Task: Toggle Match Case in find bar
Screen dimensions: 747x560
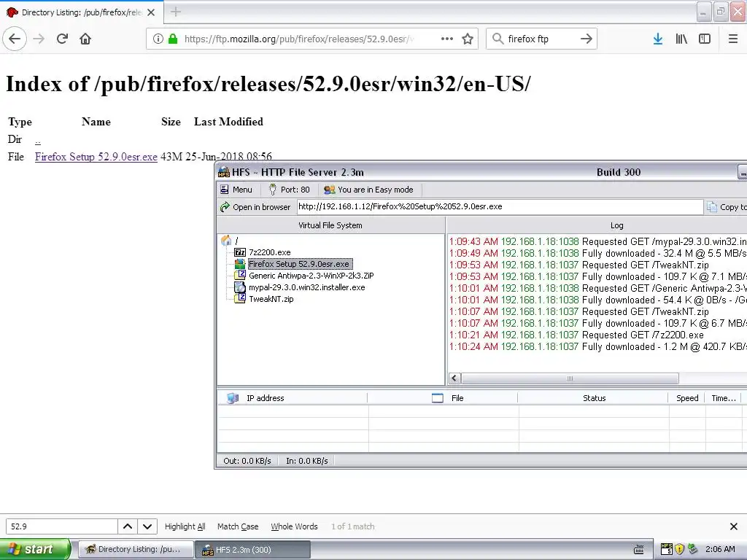Action: coord(238,526)
